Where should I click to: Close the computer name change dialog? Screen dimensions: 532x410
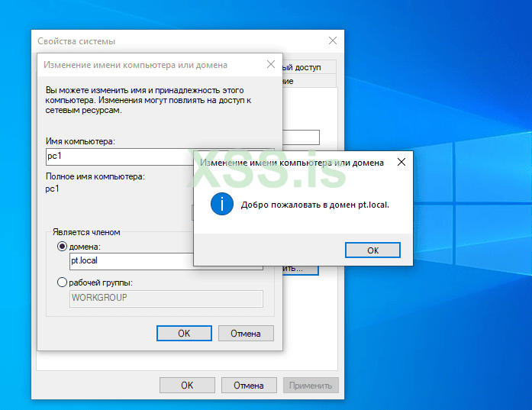271,64
